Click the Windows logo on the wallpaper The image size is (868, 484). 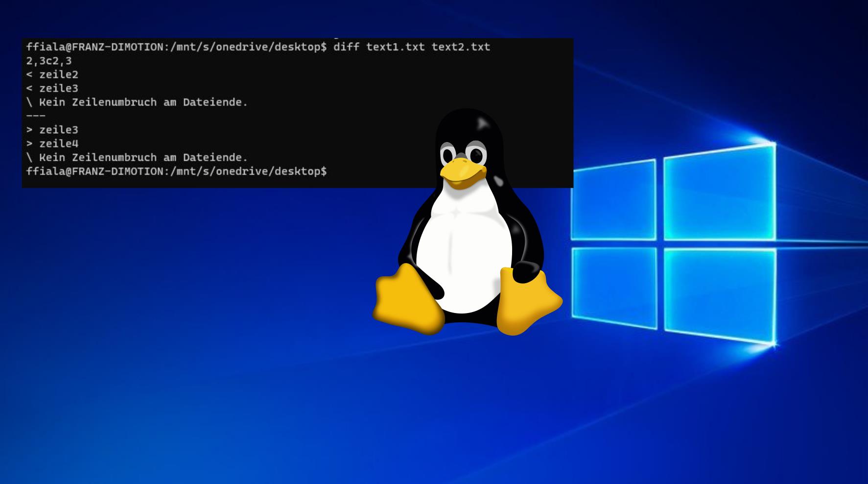click(674, 243)
